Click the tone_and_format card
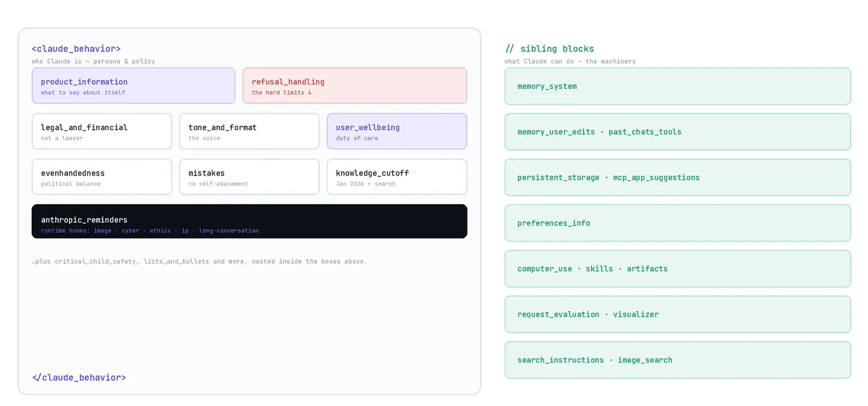The width and height of the screenshot is (868, 406). pyautogui.click(x=249, y=131)
